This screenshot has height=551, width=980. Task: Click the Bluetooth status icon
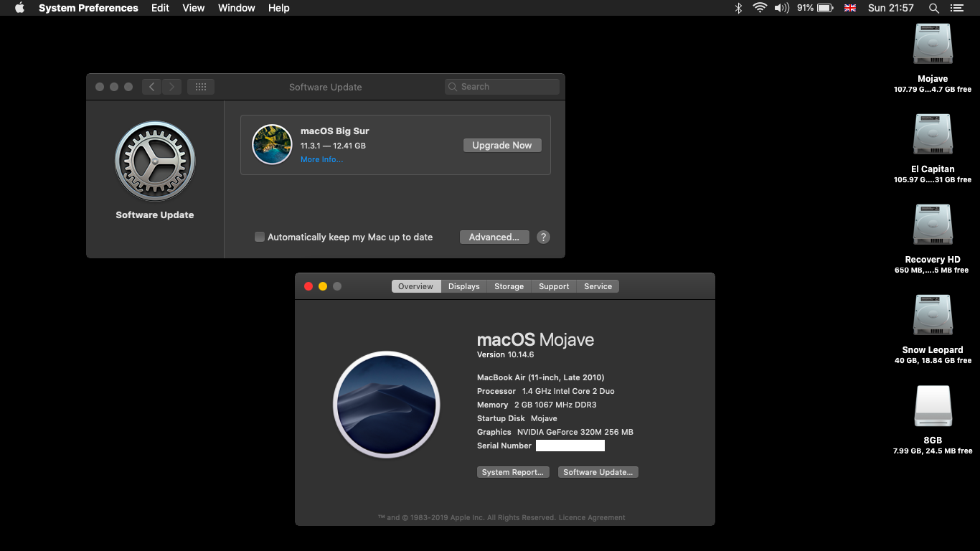pos(738,8)
